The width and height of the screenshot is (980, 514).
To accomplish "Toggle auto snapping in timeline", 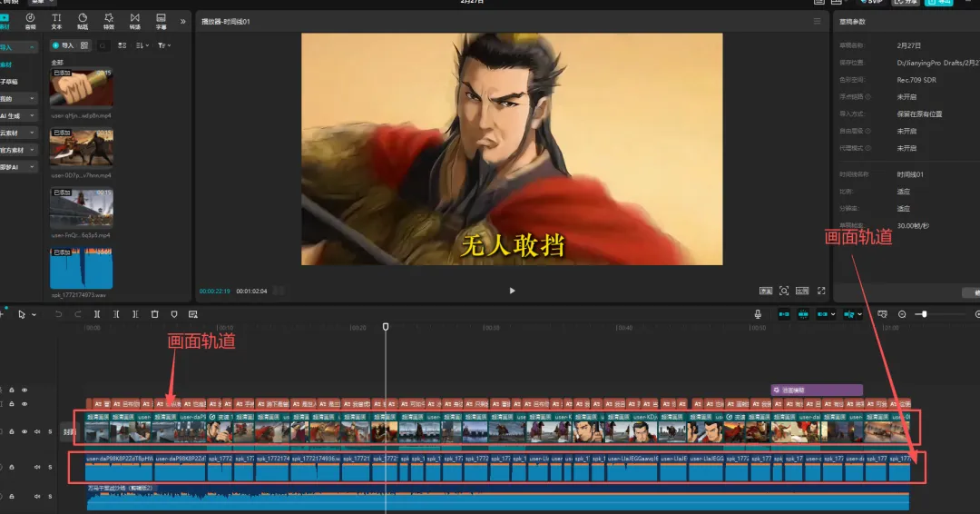I will [x=803, y=314].
